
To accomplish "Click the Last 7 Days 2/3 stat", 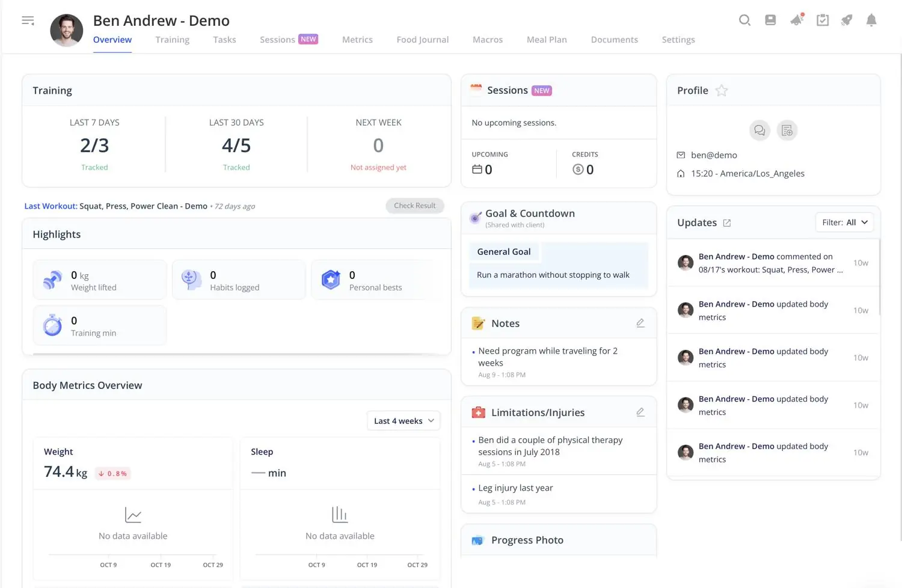I will [x=94, y=145].
